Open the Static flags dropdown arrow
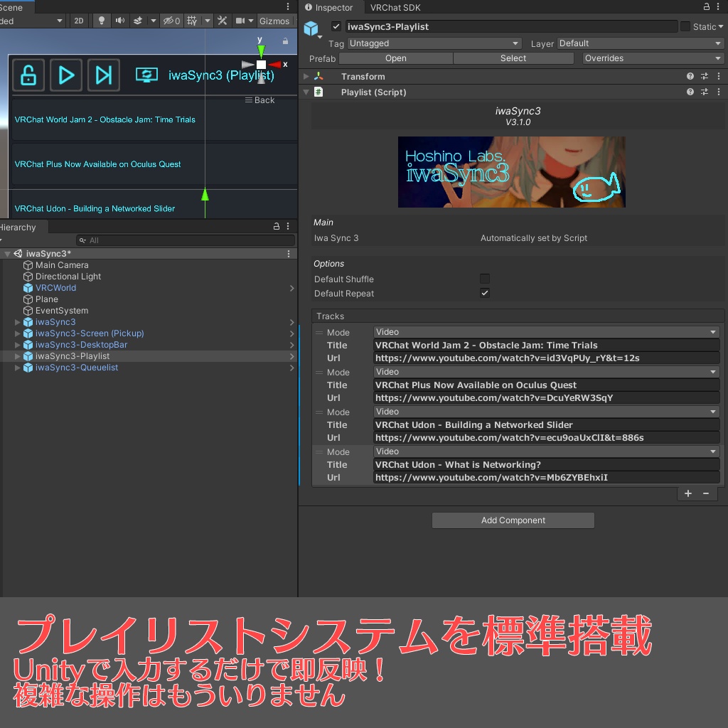 (x=721, y=26)
